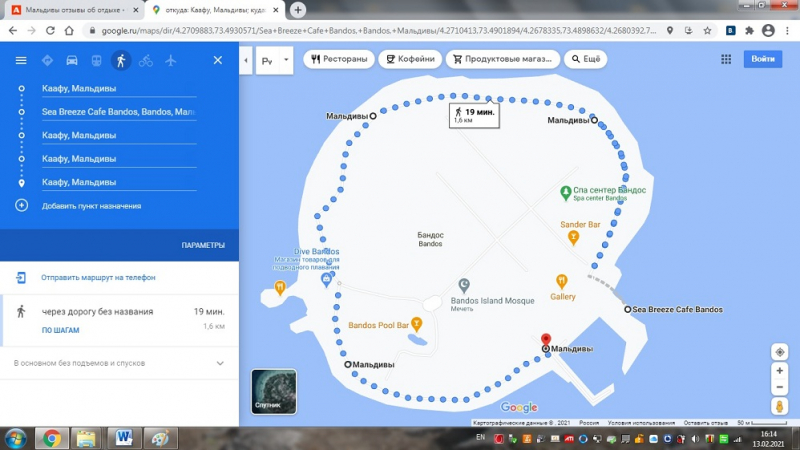The width and height of the screenshot is (800, 450).
Task: Switch to Спутник satellite view thumbnail
Action: click(273, 392)
